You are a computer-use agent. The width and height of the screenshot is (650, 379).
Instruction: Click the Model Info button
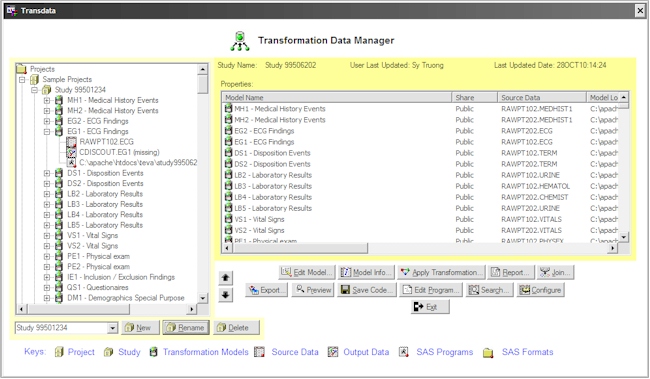(x=366, y=272)
